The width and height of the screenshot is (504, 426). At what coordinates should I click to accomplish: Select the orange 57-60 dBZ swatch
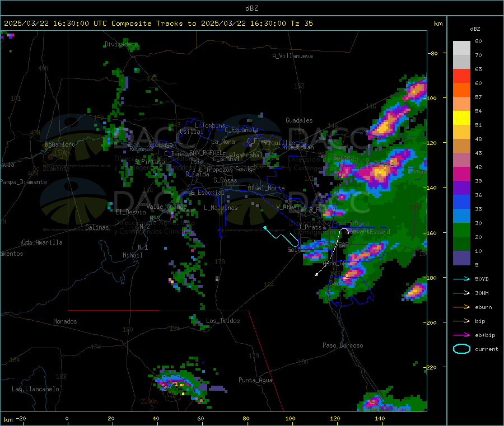(x=461, y=90)
